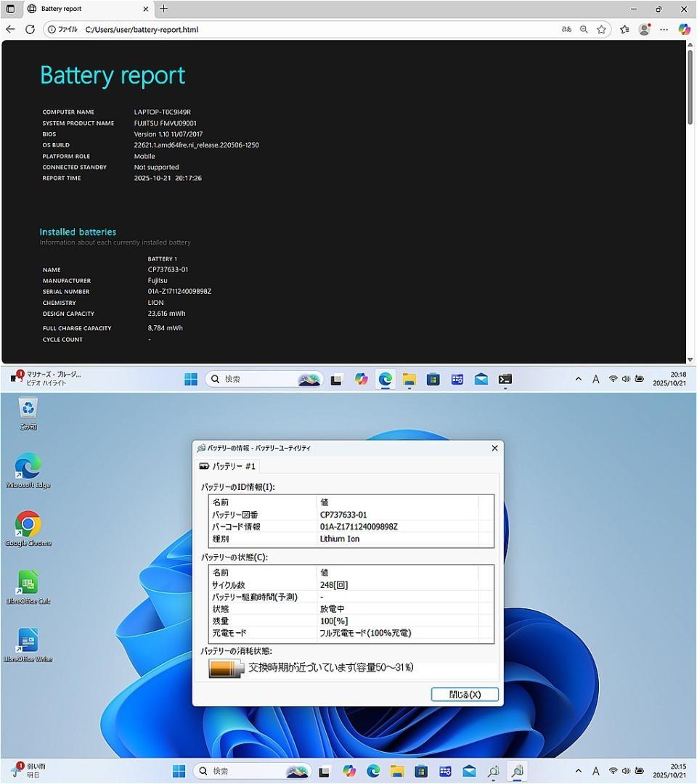Toggle the favorites star in the address bar
The height and width of the screenshot is (784, 697).
coord(601,29)
